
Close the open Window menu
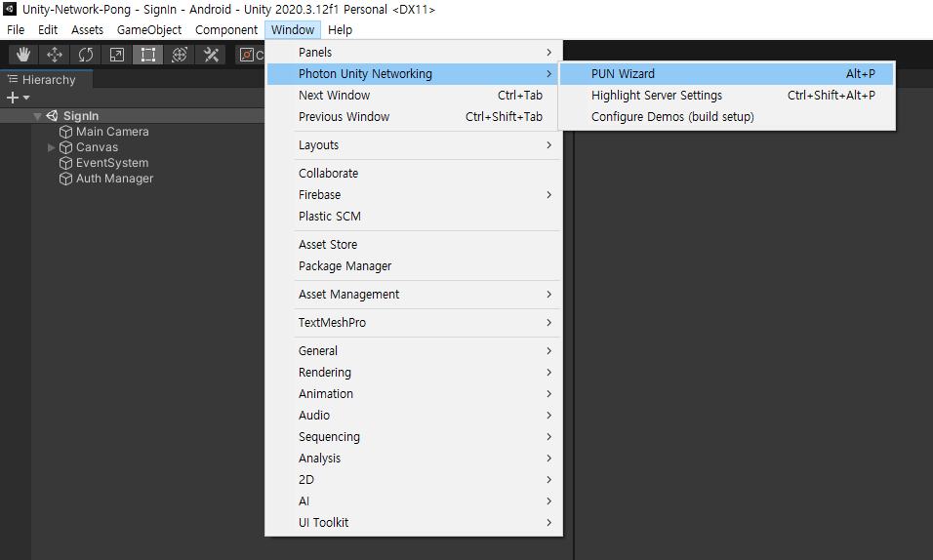coord(293,29)
